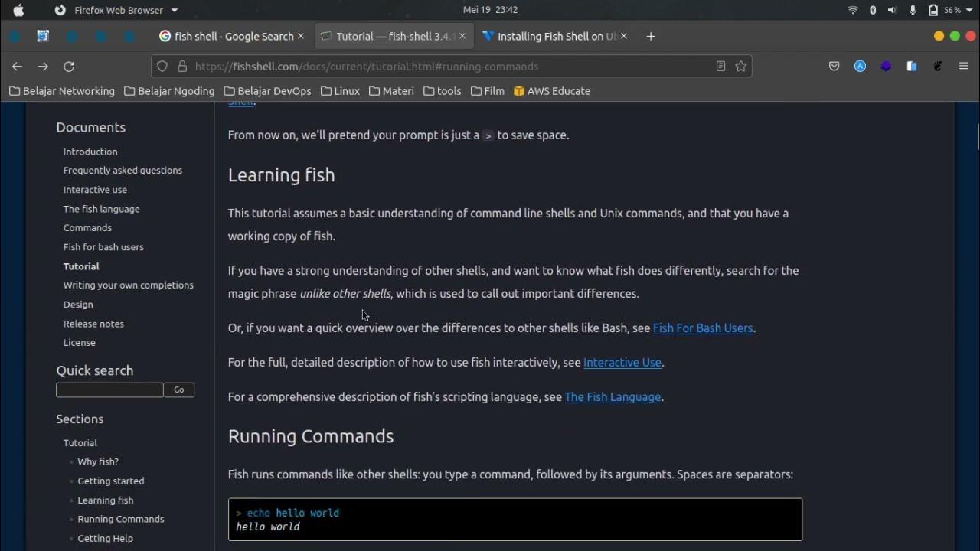Screen dimensions: 980x551
Task: Click the battery 56% indicator
Action: point(944,10)
